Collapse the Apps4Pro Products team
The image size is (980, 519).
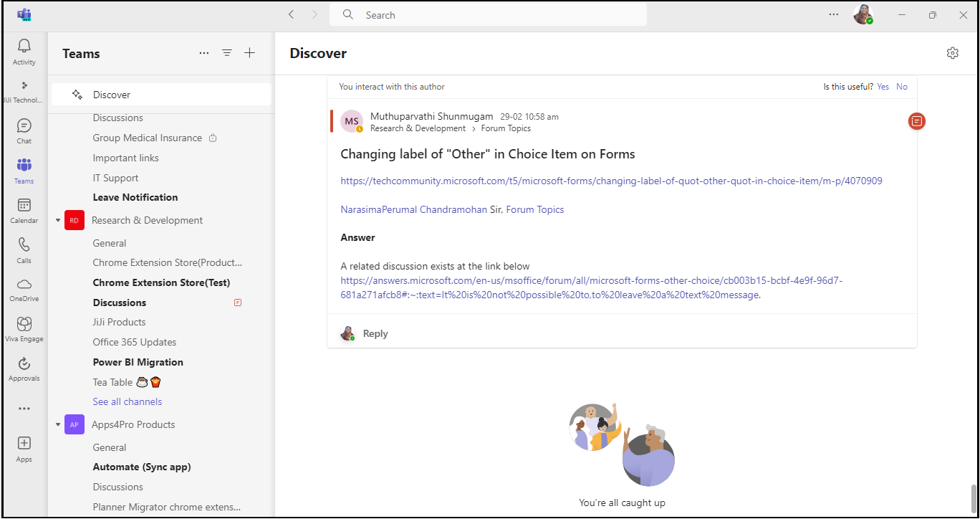click(58, 425)
